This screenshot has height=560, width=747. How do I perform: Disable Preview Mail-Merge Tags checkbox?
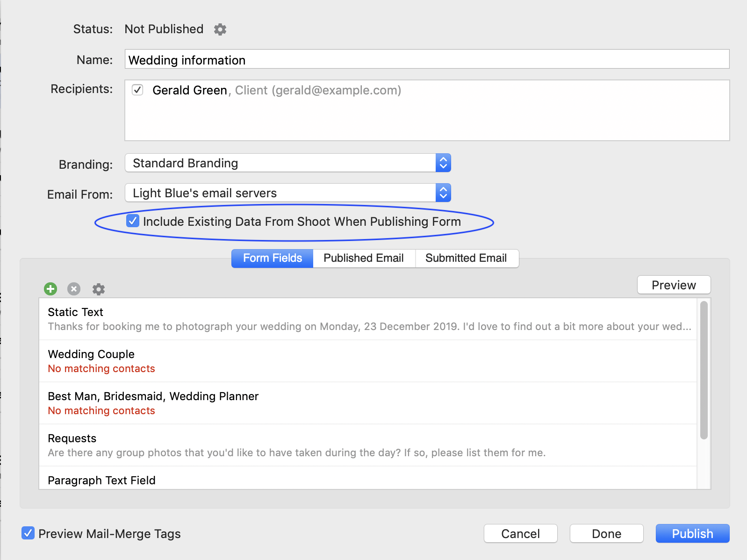click(x=28, y=533)
